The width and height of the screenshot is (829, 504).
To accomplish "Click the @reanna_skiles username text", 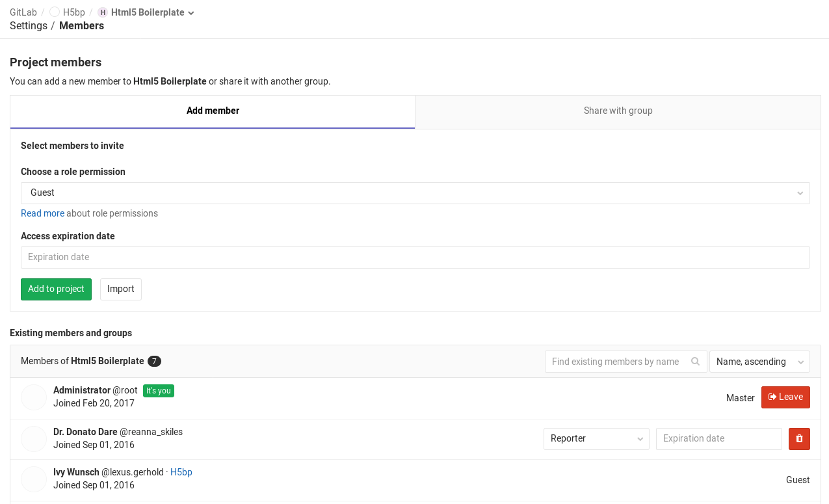I will (151, 432).
